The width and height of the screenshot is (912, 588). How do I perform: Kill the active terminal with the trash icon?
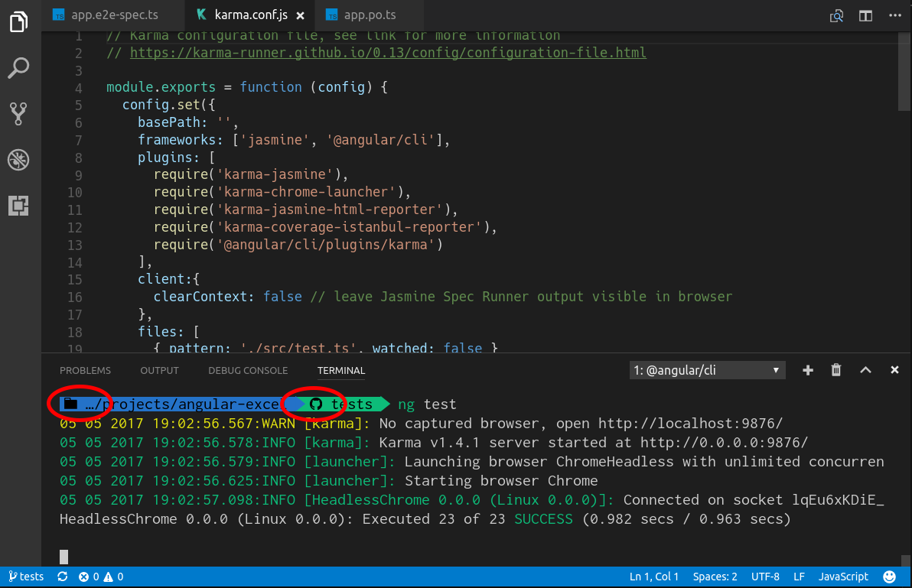coord(835,369)
